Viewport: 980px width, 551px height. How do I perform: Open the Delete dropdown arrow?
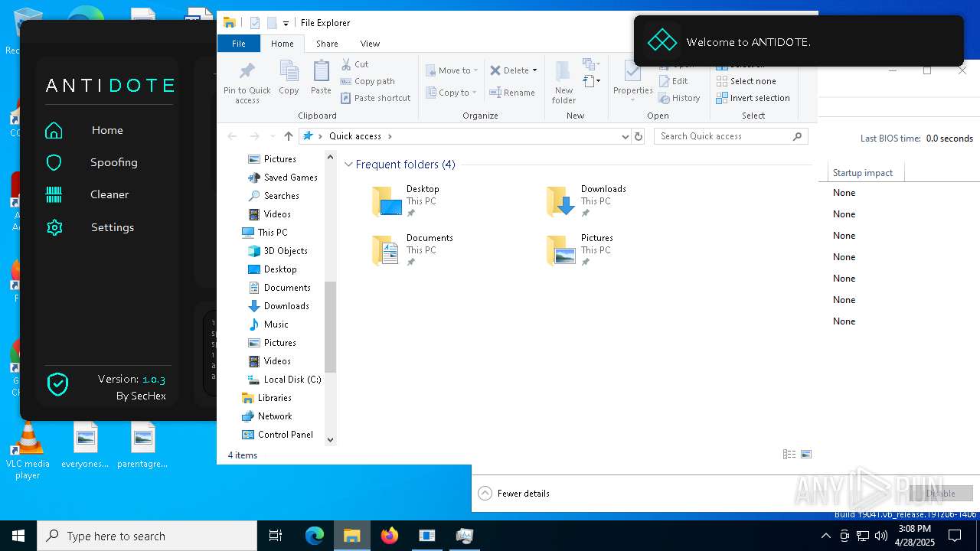pos(534,70)
